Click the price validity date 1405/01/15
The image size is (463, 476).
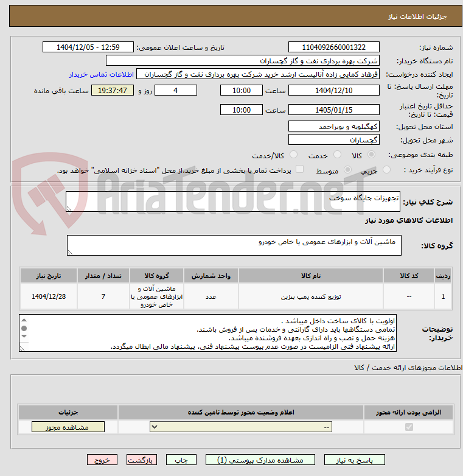click(334, 110)
